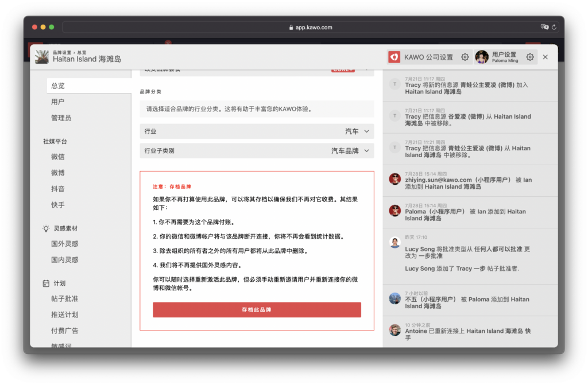
Task: Open the 行业子类别 dropdown showing 汽车品牌
Action: tap(257, 151)
